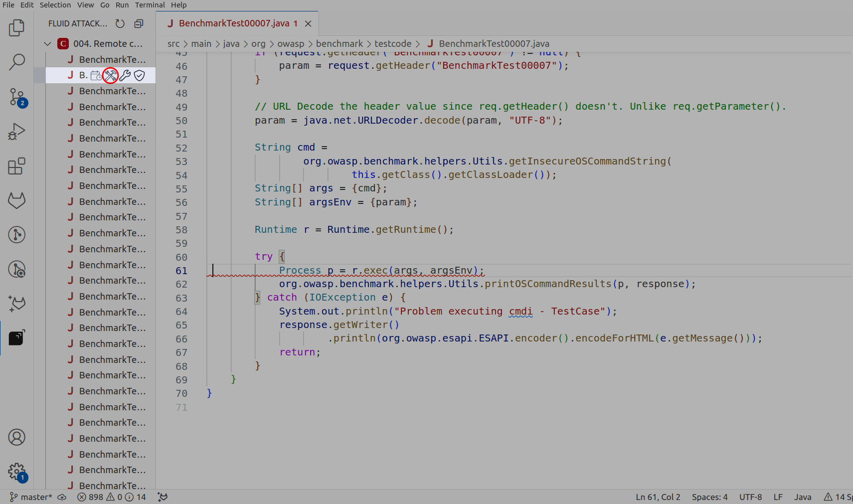The width and height of the screenshot is (853, 504).
Task: Open the testcode breadcrumb dropdown
Action: pyautogui.click(x=393, y=44)
